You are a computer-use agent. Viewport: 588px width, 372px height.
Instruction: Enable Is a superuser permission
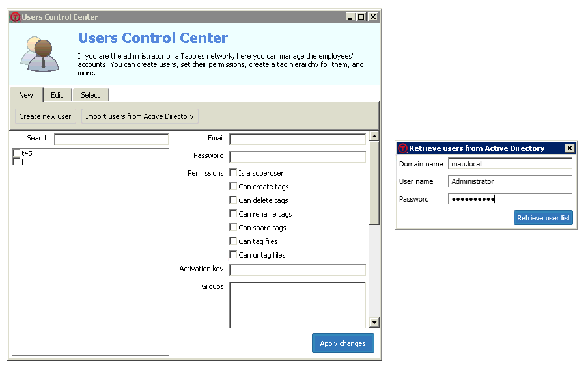233,173
